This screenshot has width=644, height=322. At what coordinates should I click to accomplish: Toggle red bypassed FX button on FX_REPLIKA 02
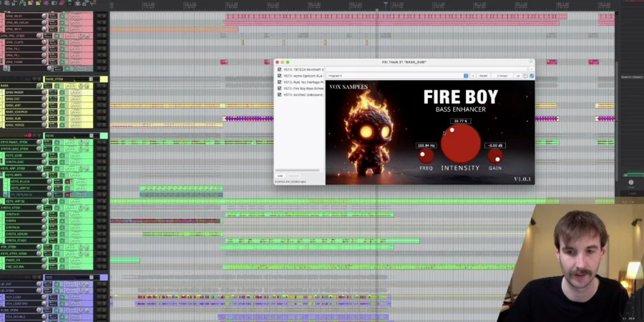(x=67, y=195)
